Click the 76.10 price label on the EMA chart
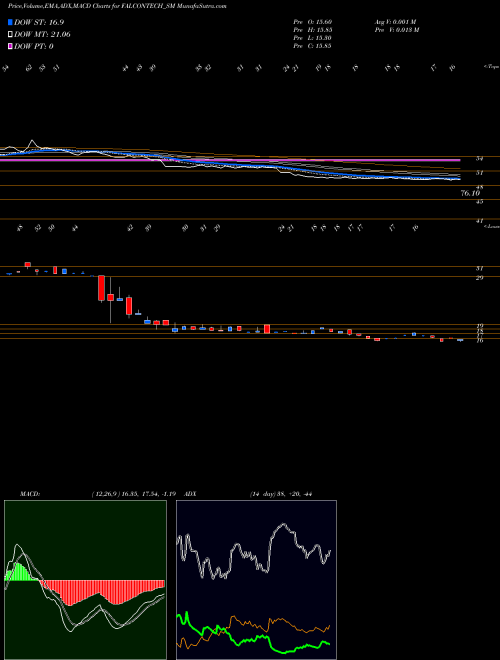500x660 pixels. (471, 193)
